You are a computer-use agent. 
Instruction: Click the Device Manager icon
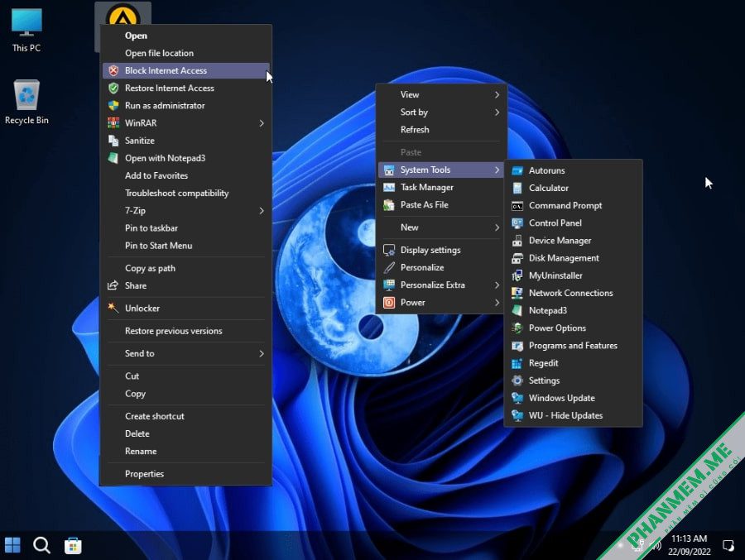pos(517,241)
